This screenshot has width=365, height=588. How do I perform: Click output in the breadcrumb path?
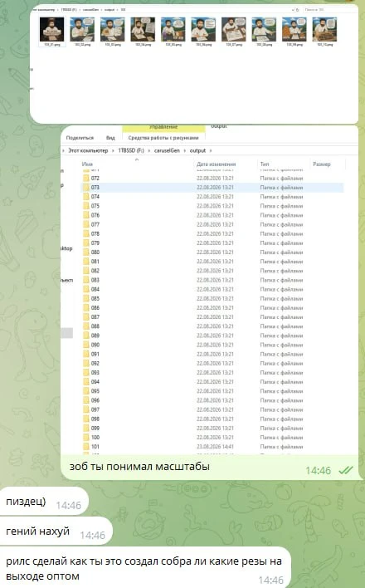coord(197,150)
